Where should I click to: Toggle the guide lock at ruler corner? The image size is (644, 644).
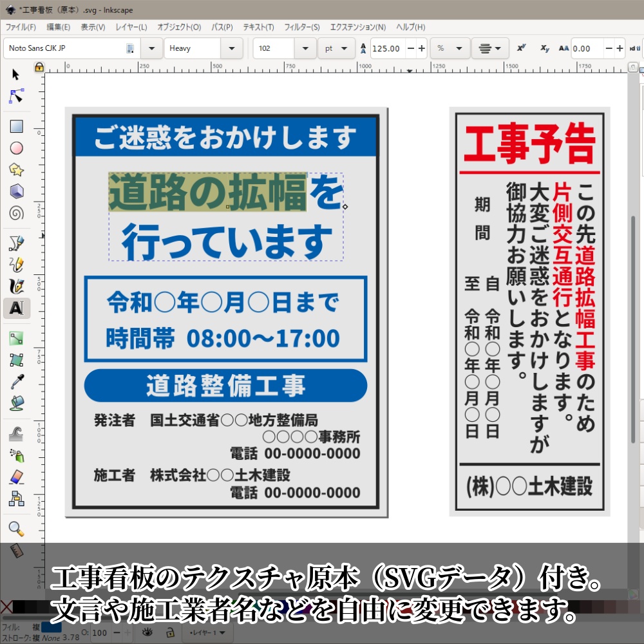click(x=39, y=67)
